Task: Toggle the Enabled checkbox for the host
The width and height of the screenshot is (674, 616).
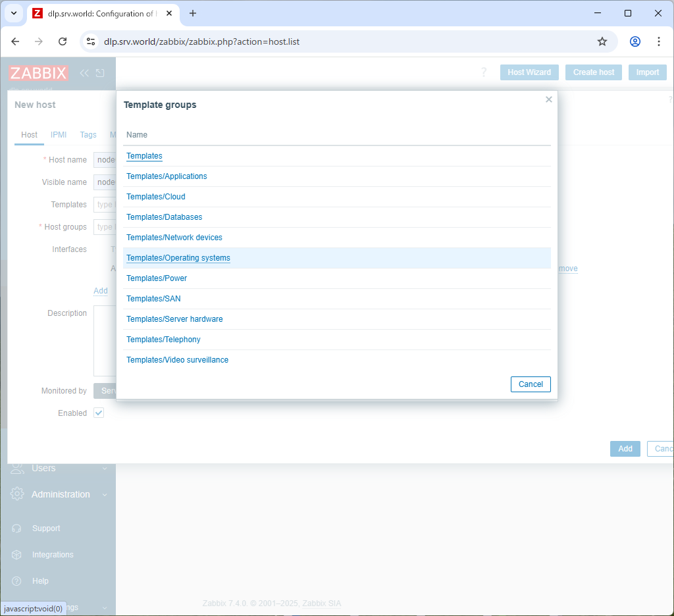Action: 98,413
